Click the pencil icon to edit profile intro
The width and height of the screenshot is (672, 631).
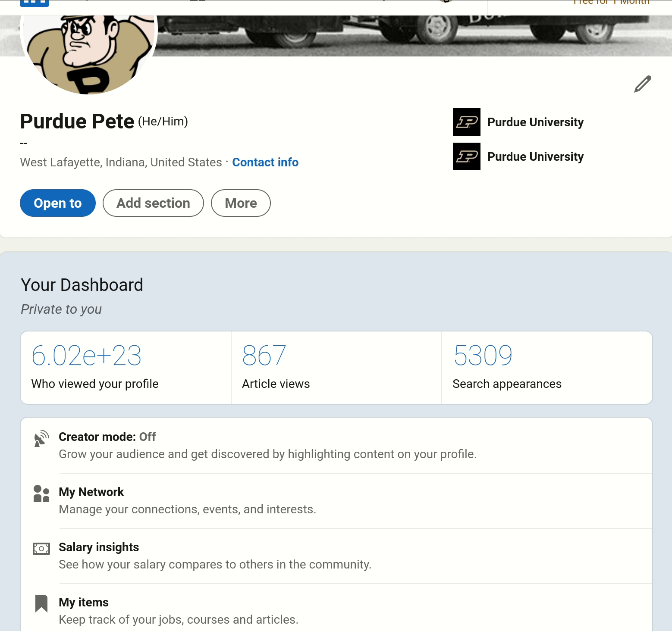coord(642,84)
